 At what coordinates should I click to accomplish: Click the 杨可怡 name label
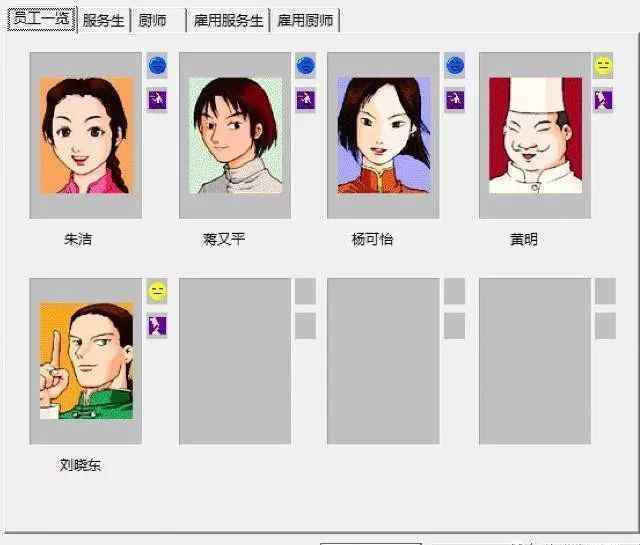372,239
